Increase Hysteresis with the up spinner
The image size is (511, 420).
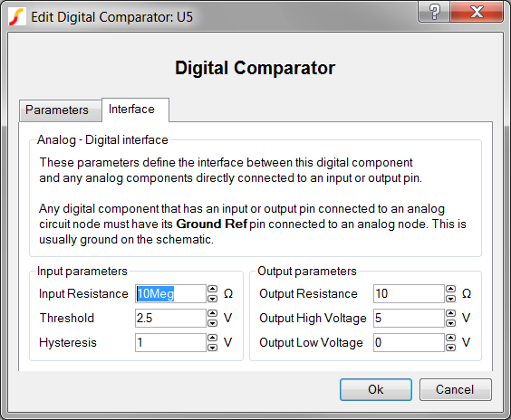coord(213,338)
